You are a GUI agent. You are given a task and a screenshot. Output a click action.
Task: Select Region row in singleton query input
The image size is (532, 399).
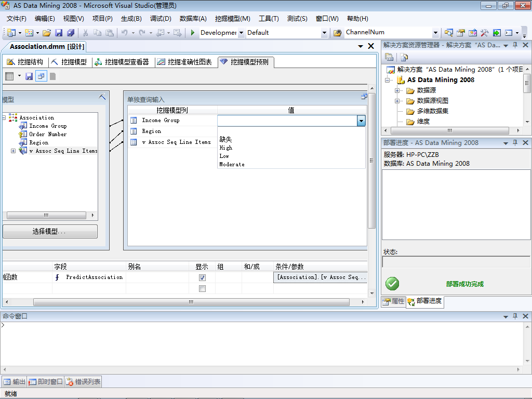click(172, 131)
